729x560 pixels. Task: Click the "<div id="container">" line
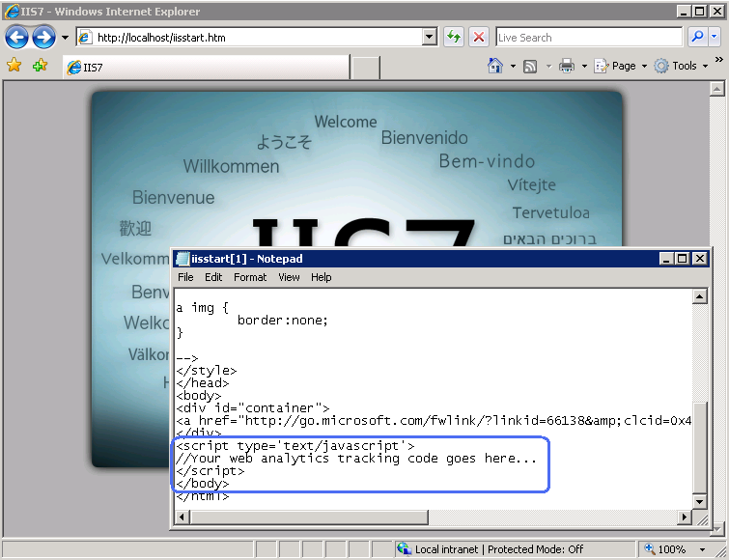coord(253,408)
